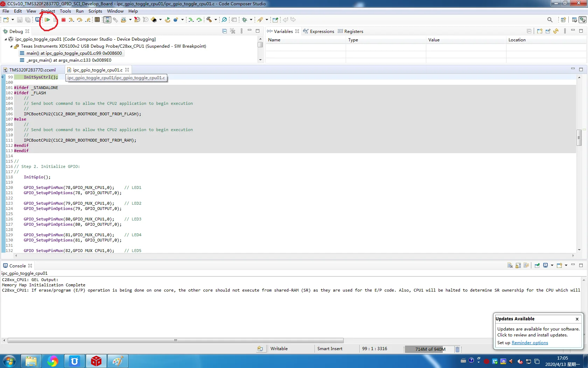588x368 pixels.
Task: Clear the Console output
Action: [x=510, y=266]
